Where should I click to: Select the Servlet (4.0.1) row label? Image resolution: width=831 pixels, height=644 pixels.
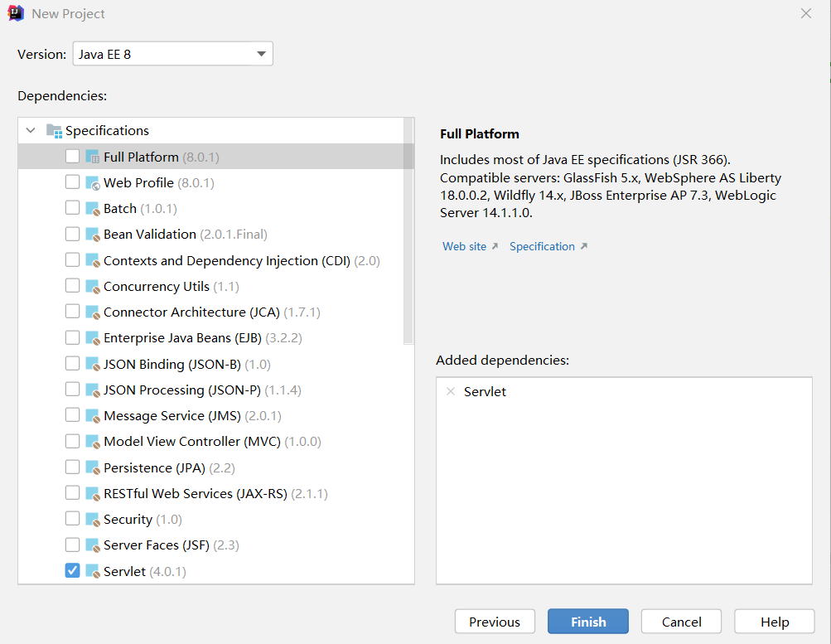145,571
